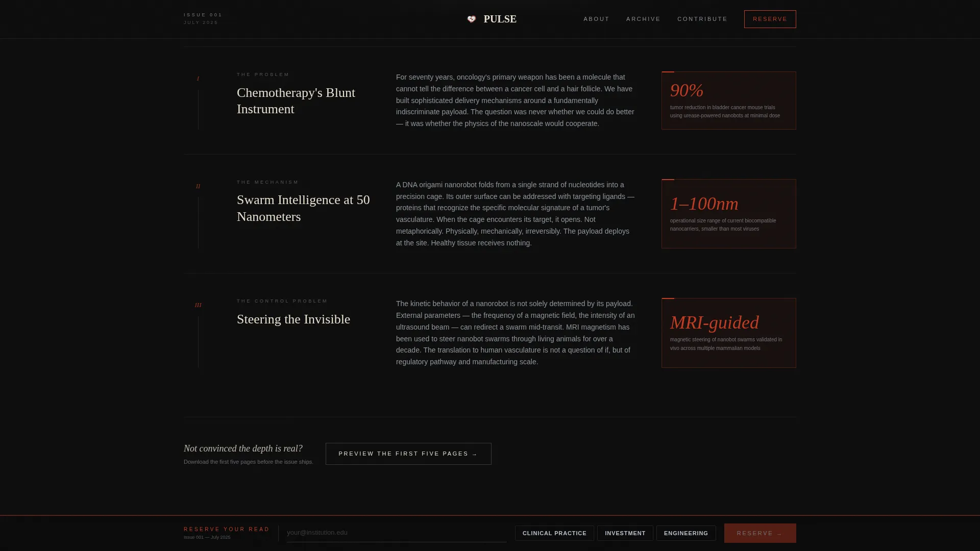This screenshot has height=551, width=980.
Task: Focus the your@institution.edu email field
Action: click(397, 533)
